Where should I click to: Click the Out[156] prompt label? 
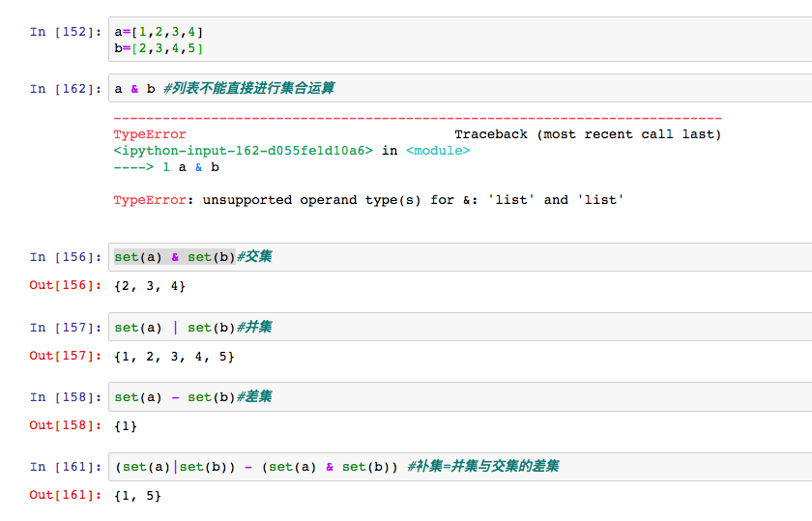point(66,285)
